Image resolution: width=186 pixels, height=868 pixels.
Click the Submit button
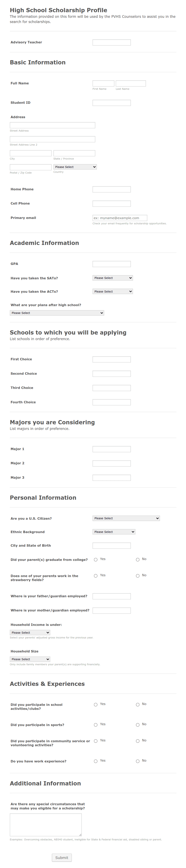click(x=62, y=857)
